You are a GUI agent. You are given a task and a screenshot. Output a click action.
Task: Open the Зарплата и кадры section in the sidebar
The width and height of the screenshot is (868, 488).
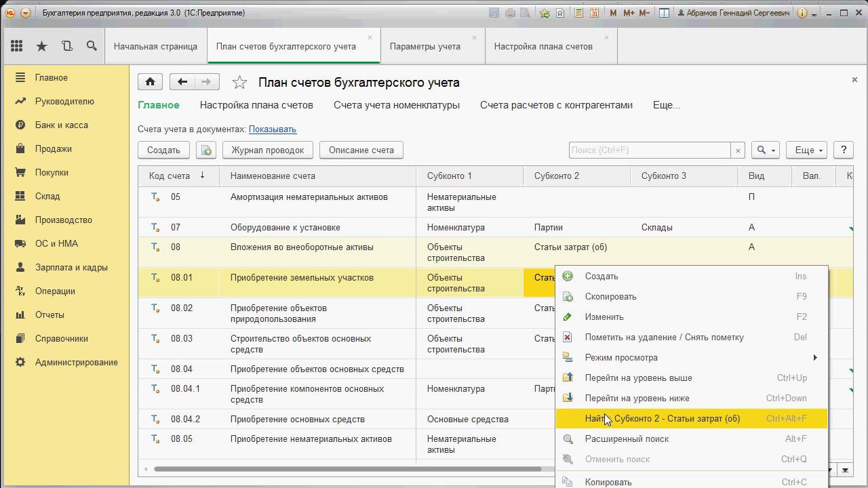click(71, 267)
